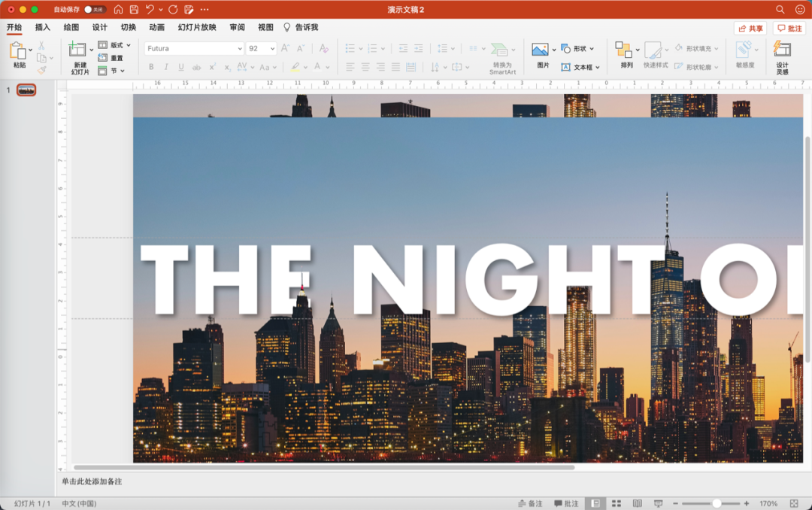
Task: Click the Comments (批注) button at top right
Action: coord(789,28)
